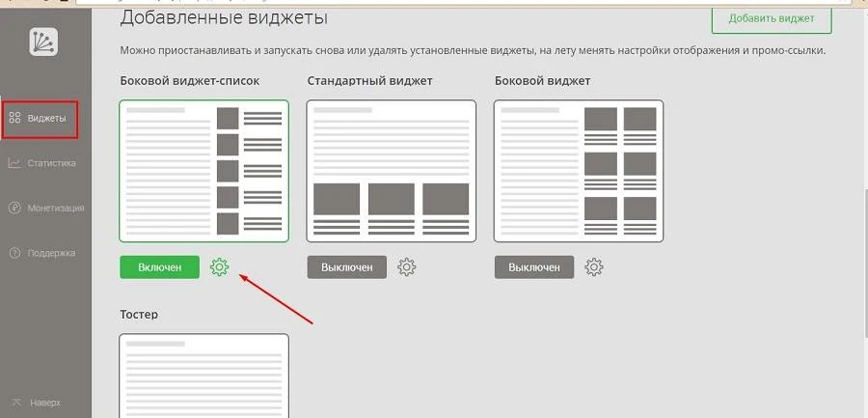Open the Монетизация sidebar section
This screenshot has height=418, width=868.
coord(46,209)
